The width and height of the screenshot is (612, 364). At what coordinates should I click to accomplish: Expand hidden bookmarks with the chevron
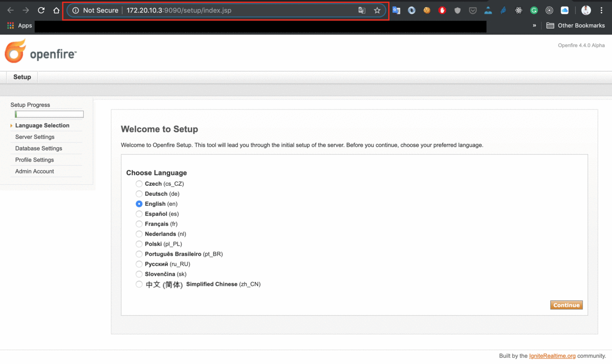point(534,26)
